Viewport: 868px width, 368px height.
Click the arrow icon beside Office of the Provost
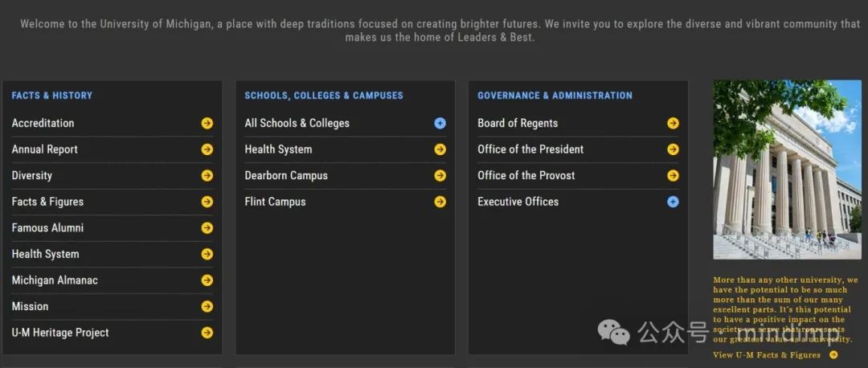[x=674, y=176]
